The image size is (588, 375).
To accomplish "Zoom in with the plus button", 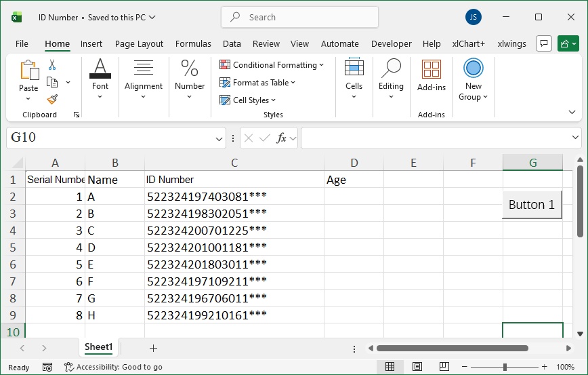I will (544, 367).
